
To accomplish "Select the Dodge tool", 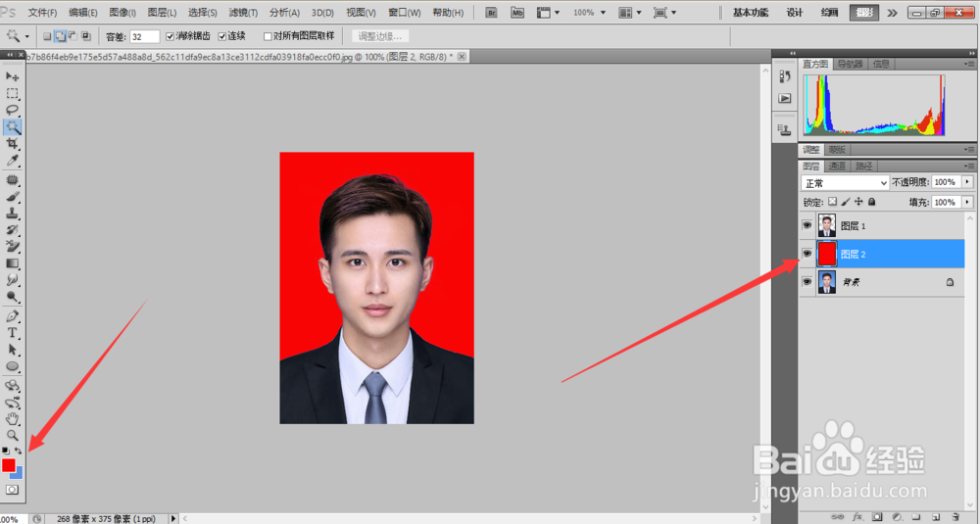I will click(x=12, y=298).
